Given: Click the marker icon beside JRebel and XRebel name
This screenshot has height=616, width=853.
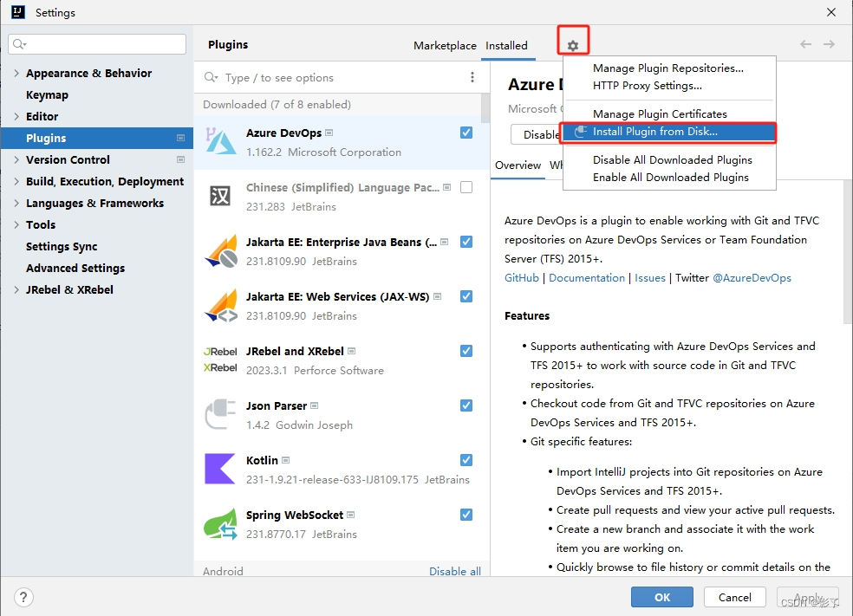Looking at the screenshot, I should pyautogui.click(x=351, y=351).
